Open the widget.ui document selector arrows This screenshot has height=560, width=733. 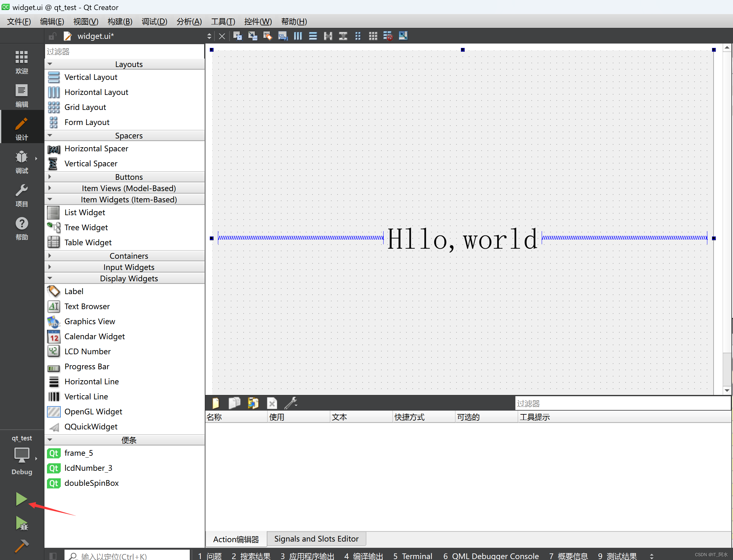pos(209,36)
